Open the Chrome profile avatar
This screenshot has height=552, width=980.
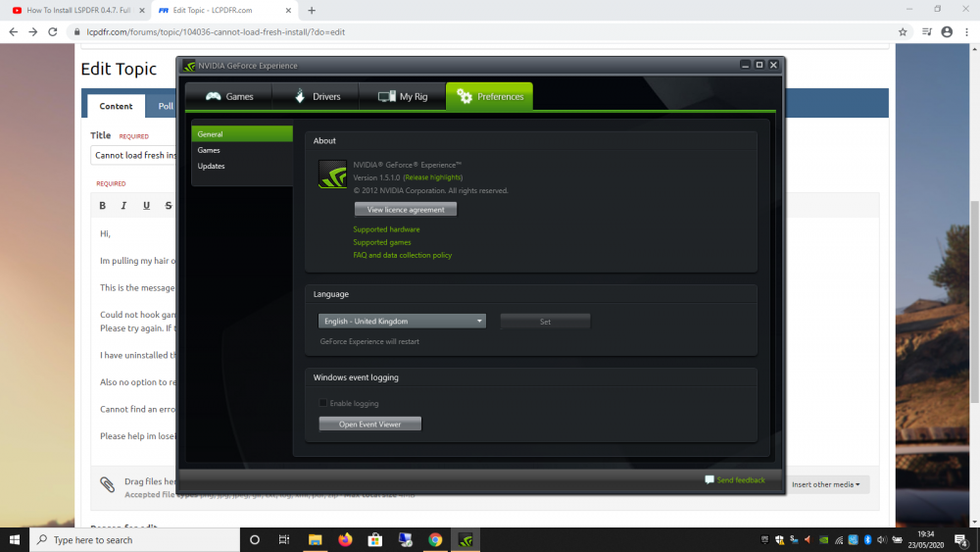(947, 32)
